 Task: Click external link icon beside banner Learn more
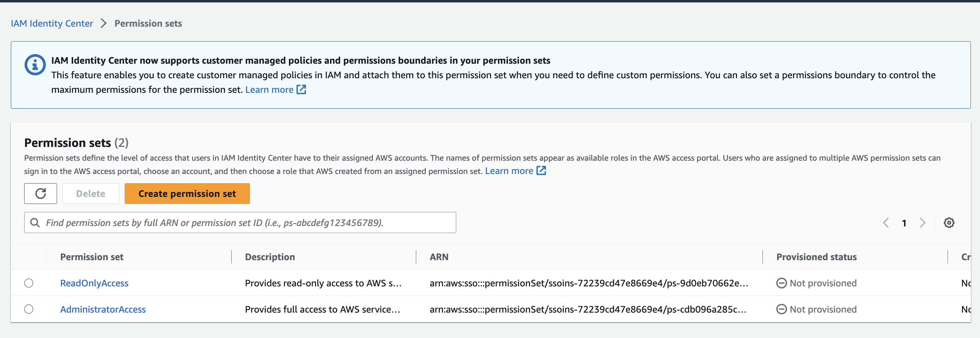[301, 89]
